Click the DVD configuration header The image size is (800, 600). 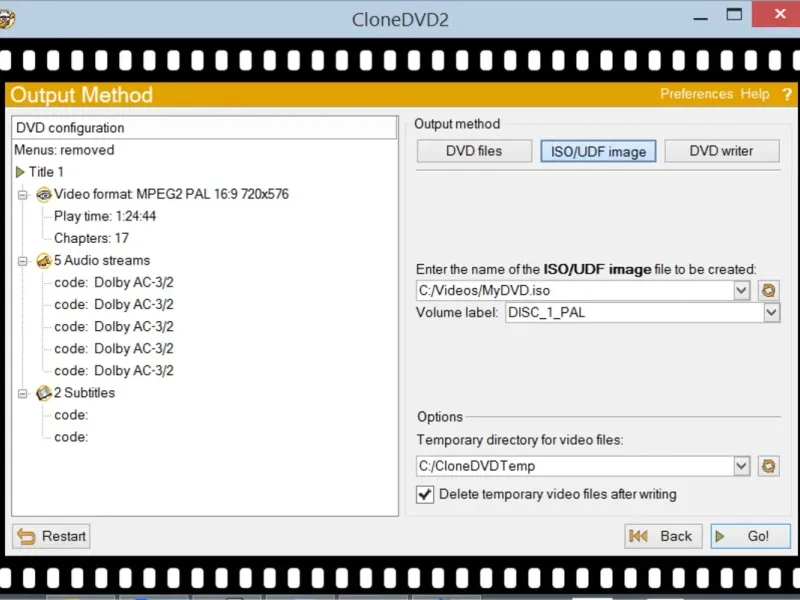(x=205, y=128)
